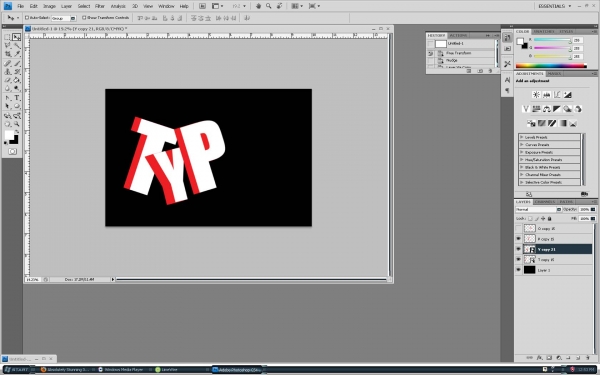Open the File menu
600x375 pixels.
pyautogui.click(x=20, y=6)
